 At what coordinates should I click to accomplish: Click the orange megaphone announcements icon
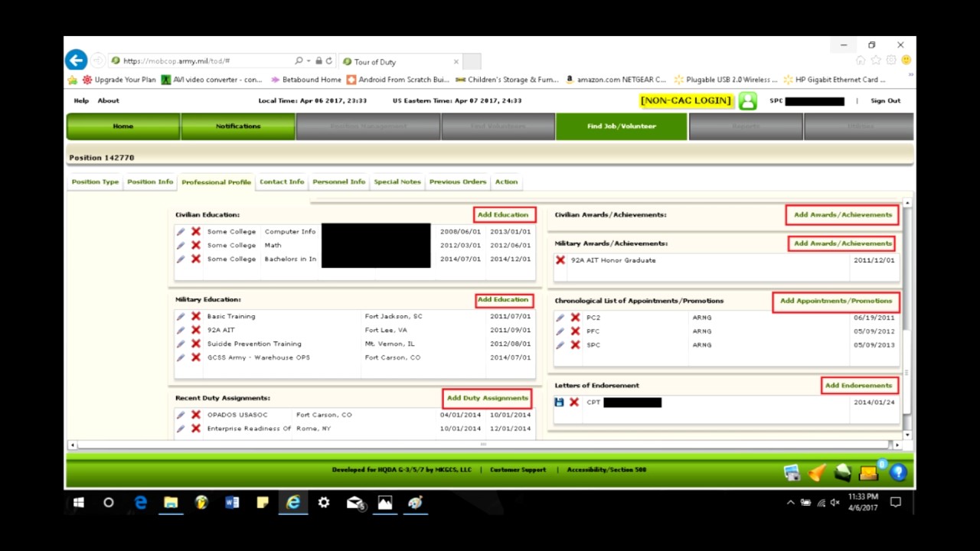(816, 472)
